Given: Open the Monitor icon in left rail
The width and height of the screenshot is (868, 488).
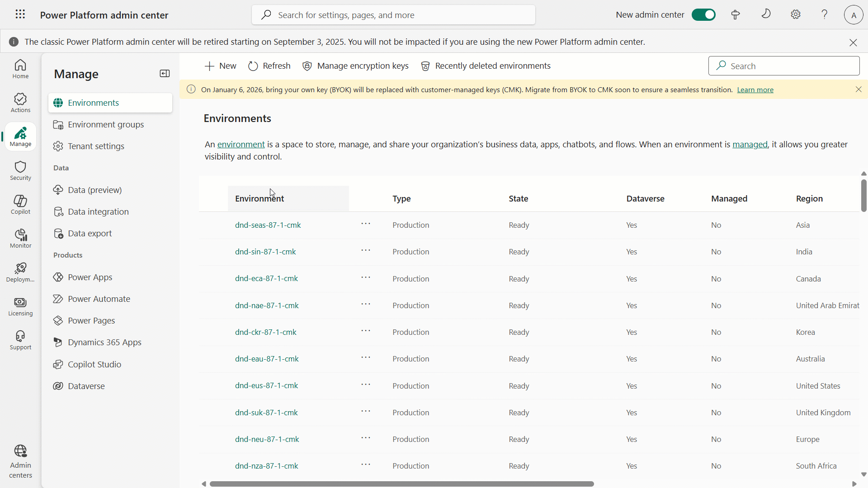Looking at the screenshot, I should coord(20,238).
